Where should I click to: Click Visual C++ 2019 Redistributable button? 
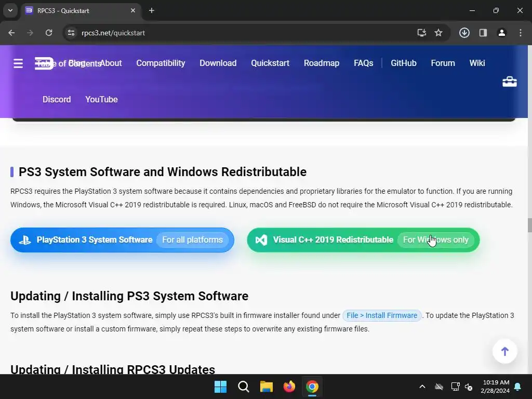[363, 240]
